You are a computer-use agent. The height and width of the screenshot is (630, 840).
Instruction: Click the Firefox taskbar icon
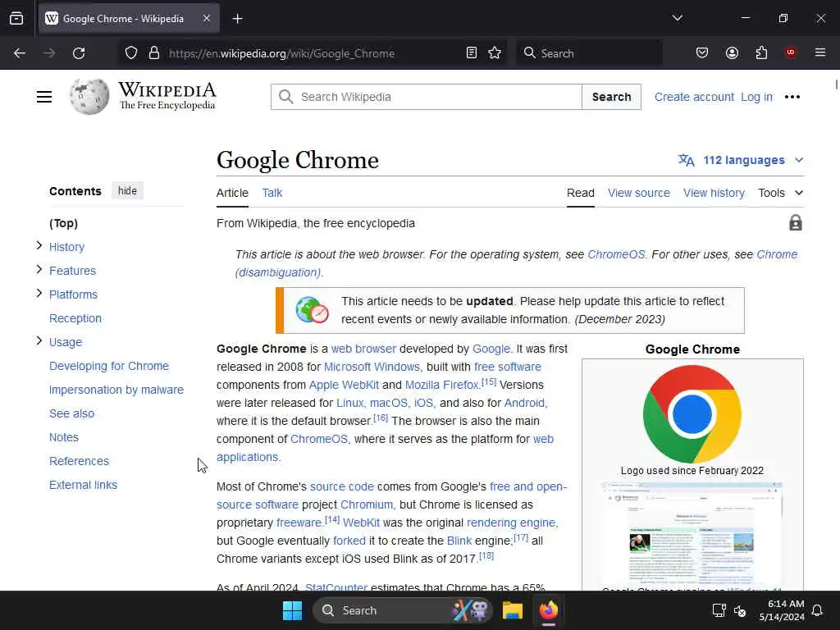549,610
